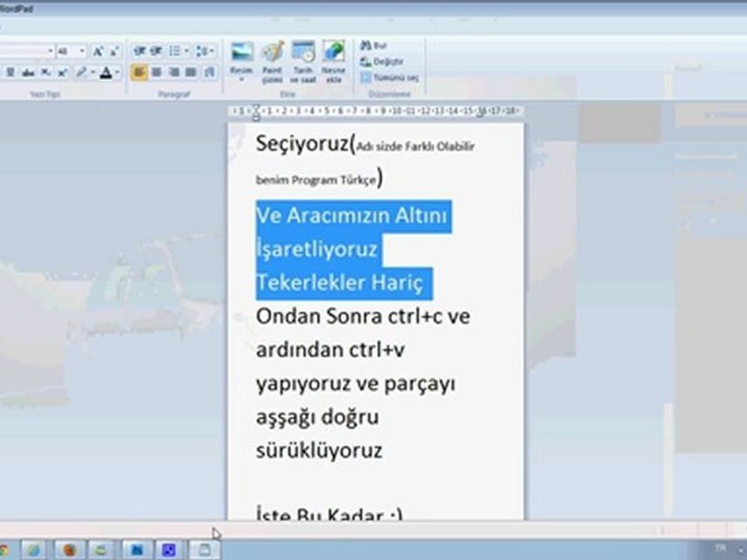Toggle center alignment

(x=156, y=72)
